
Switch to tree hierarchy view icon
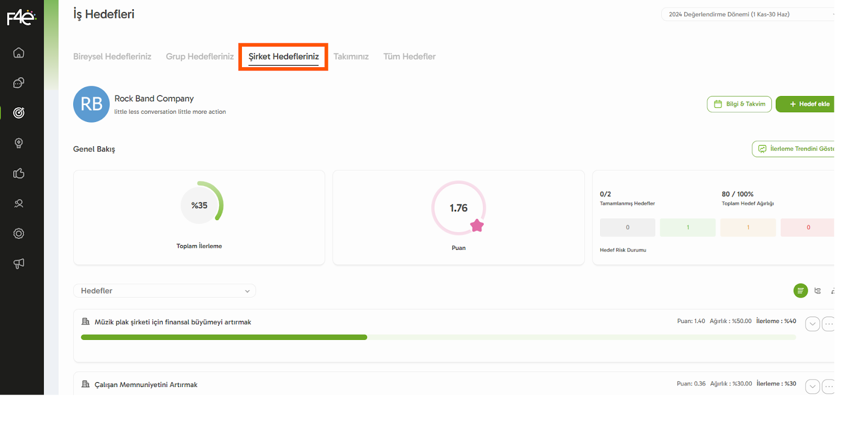coord(818,291)
